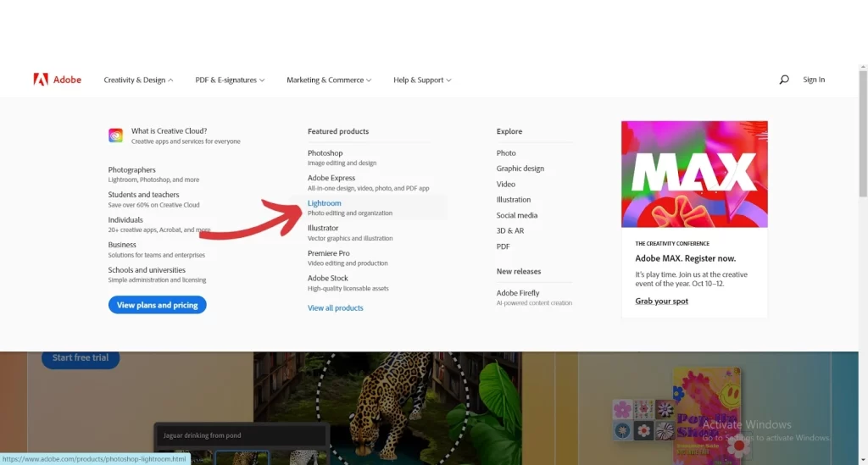Viewport: 868px width, 465px height.
Task: Explore the Graphic design category
Action: pyautogui.click(x=520, y=168)
